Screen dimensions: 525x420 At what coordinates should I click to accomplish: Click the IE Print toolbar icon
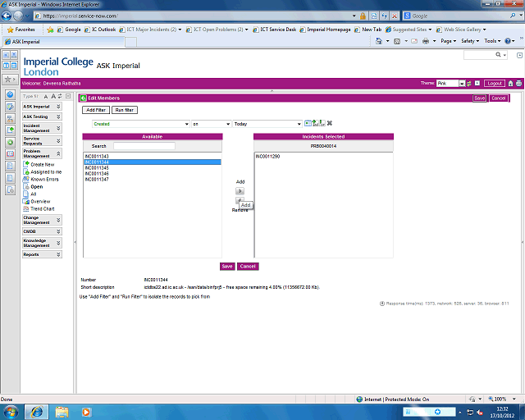[x=427, y=41]
